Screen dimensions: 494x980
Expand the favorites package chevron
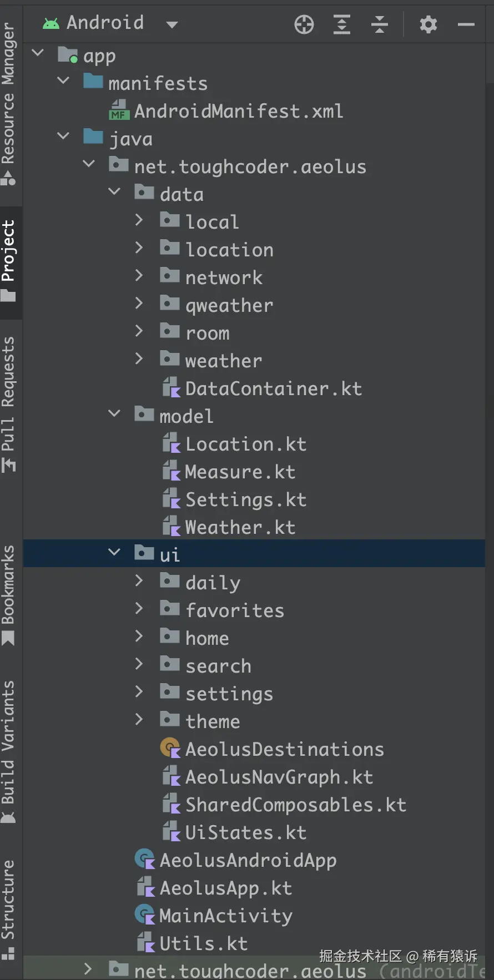(x=139, y=609)
